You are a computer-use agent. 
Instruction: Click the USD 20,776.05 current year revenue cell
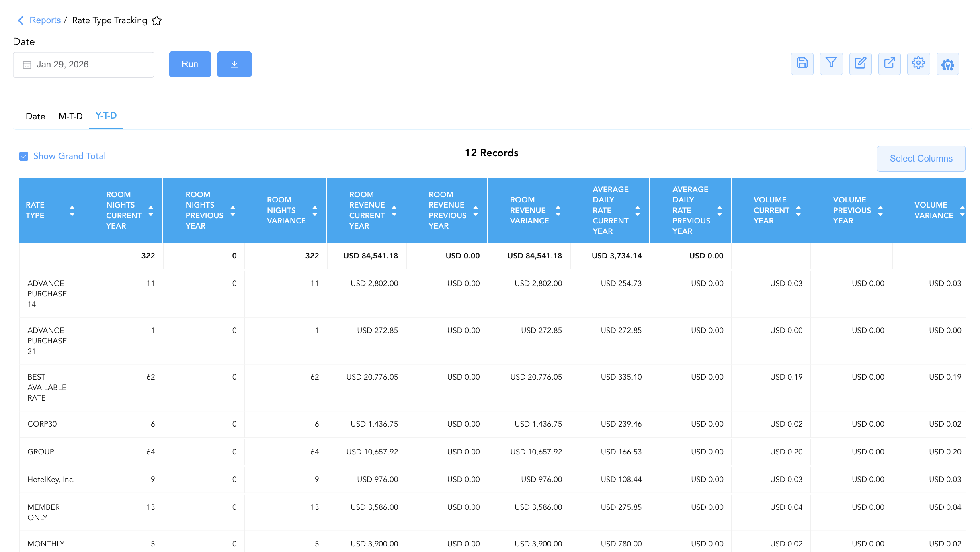pos(372,377)
